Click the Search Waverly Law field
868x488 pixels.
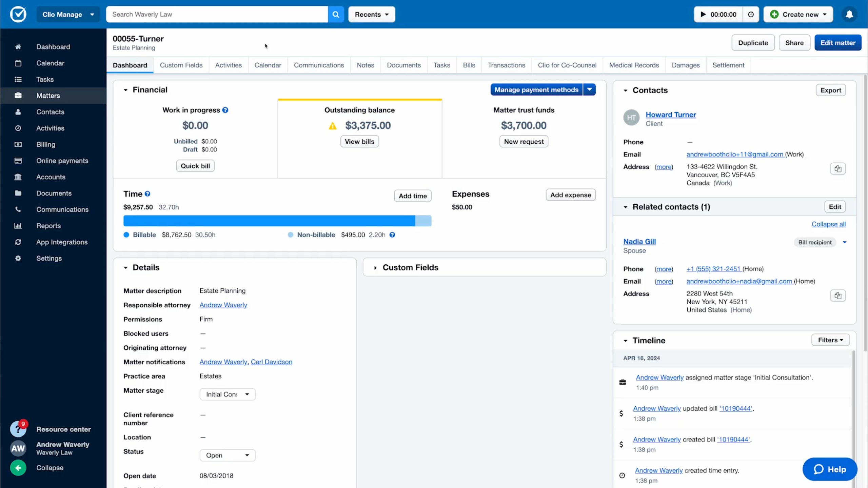click(217, 14)
